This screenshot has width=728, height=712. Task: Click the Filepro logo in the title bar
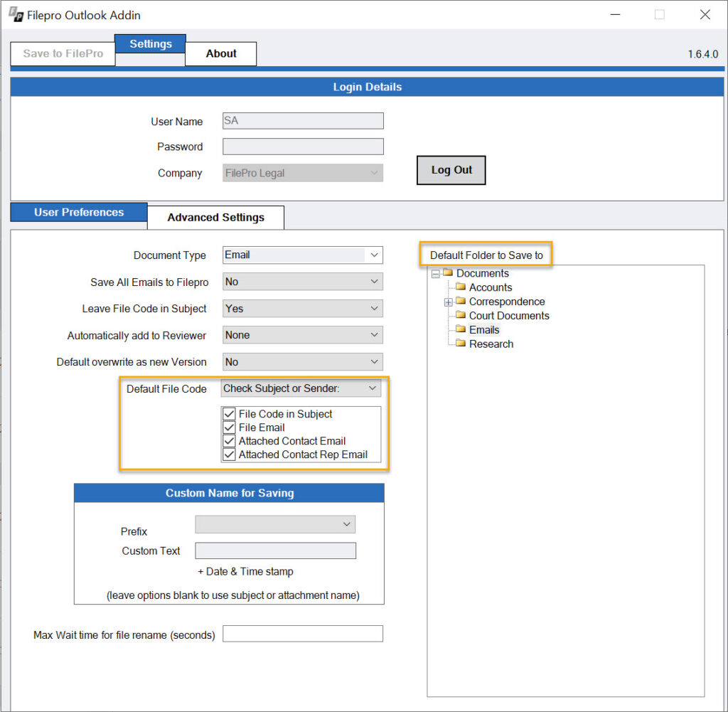tap(16, 14)
